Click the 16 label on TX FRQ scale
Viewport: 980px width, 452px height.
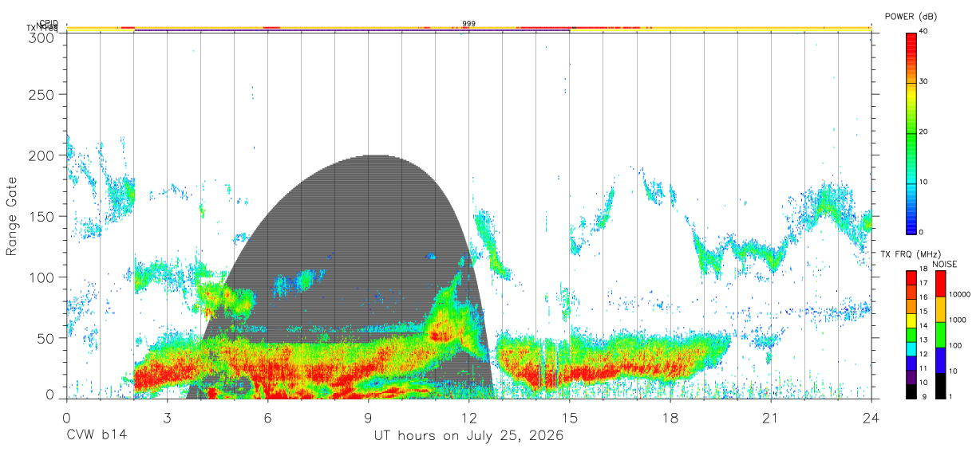[x=924, y=297]
